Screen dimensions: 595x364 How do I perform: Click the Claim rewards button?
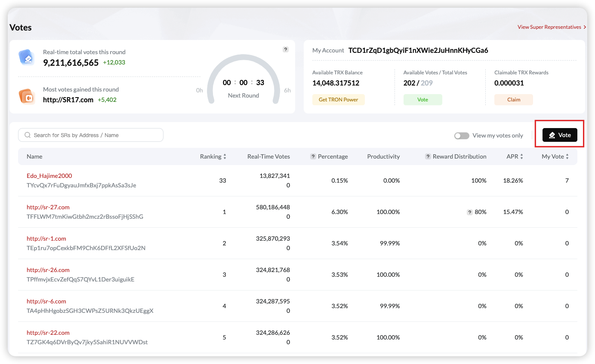[x=514, y=100]
